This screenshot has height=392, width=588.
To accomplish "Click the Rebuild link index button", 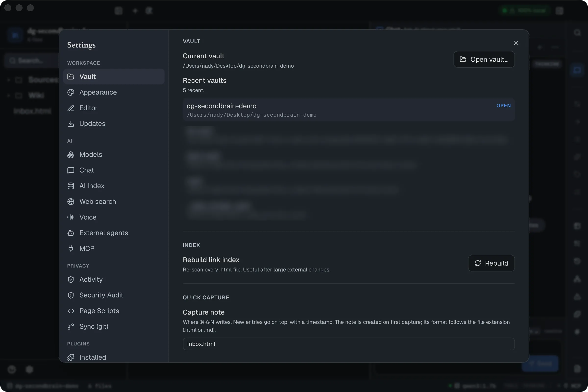I will [491, 263].
